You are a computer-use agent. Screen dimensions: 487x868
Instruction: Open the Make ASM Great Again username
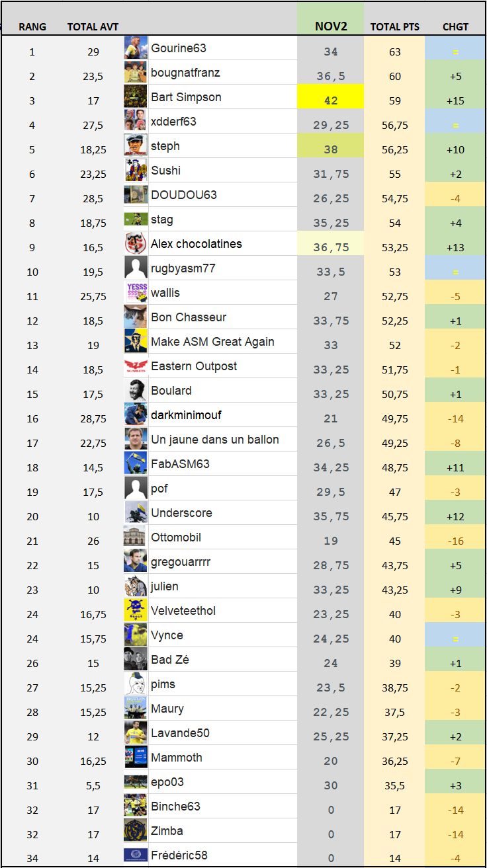tap(212, 342)
